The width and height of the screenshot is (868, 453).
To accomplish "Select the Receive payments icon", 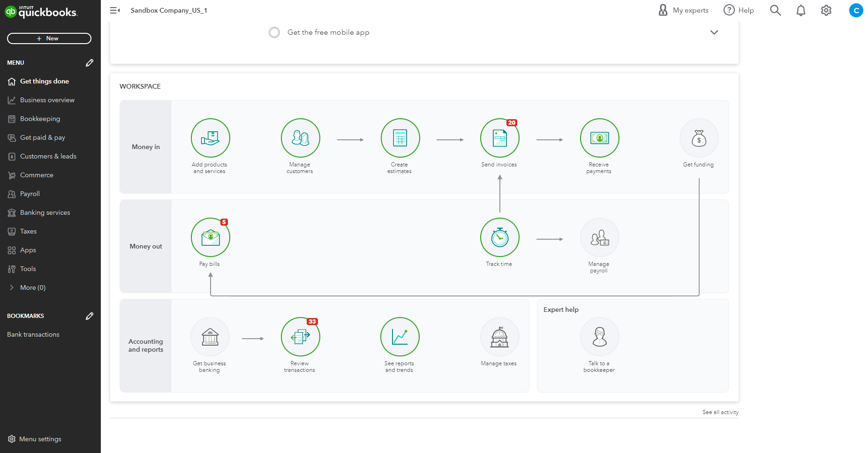I will click(599, 138).
